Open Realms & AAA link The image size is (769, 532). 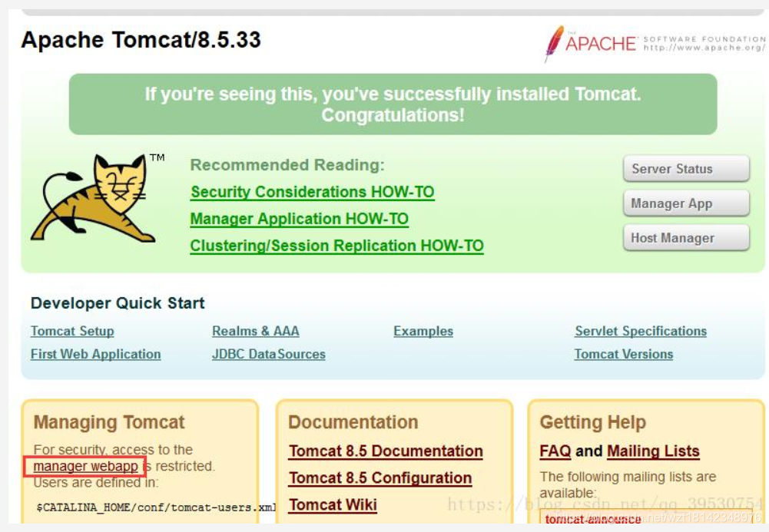(256, 331)
